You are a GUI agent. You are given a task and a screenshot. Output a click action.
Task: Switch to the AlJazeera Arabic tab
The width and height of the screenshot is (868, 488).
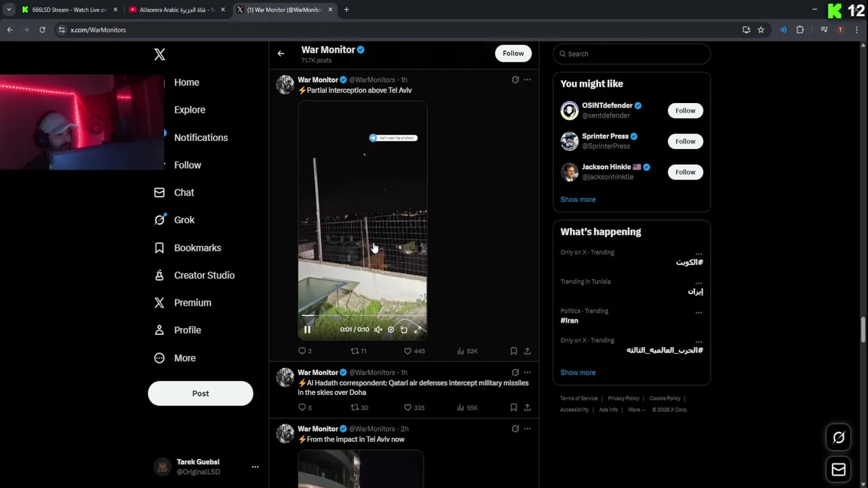point(176,9)
